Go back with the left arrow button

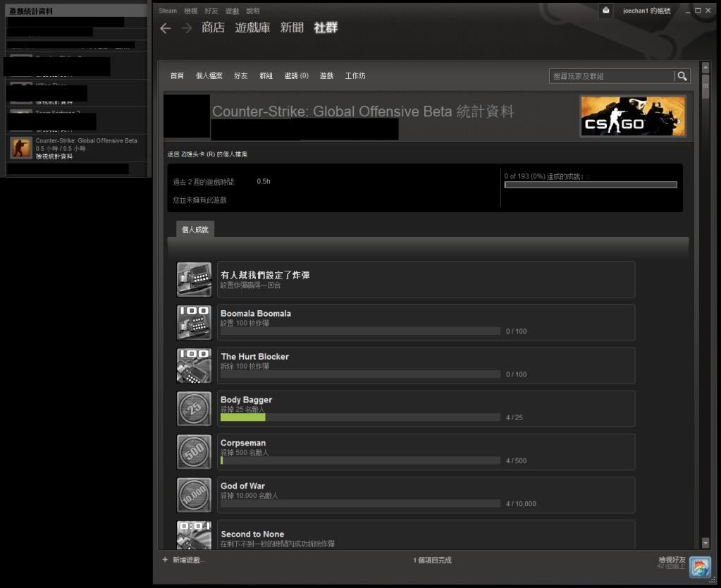166,28
